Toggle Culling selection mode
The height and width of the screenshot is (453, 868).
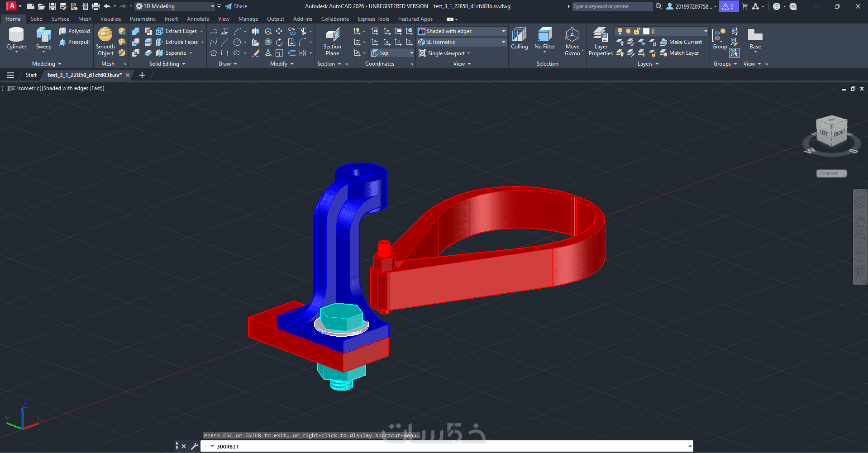519,38
